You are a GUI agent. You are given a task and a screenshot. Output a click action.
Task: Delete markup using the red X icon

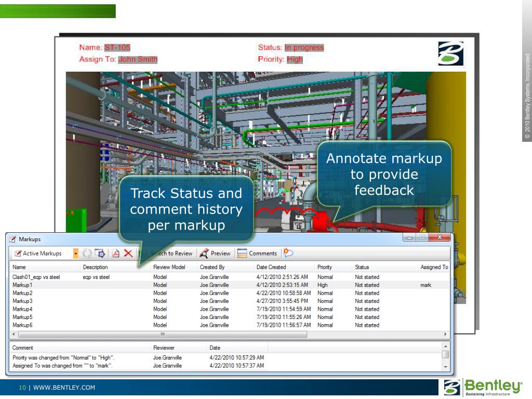pos(128,253)
